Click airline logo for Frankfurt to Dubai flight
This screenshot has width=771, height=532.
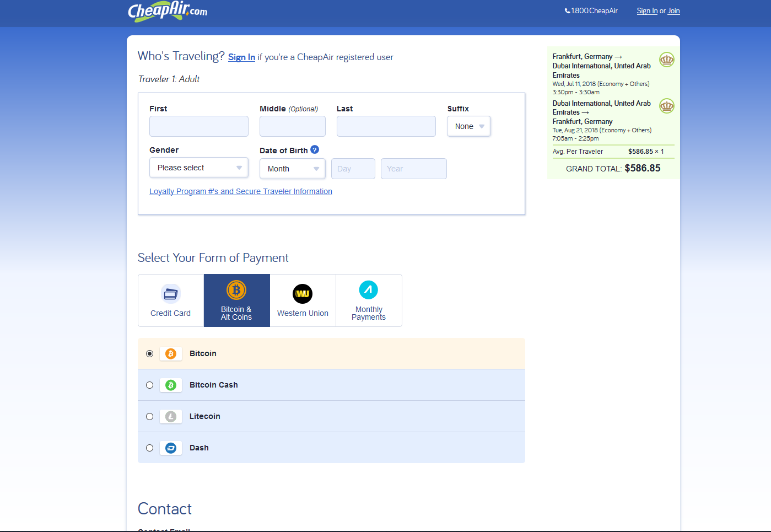click(667, 60)
